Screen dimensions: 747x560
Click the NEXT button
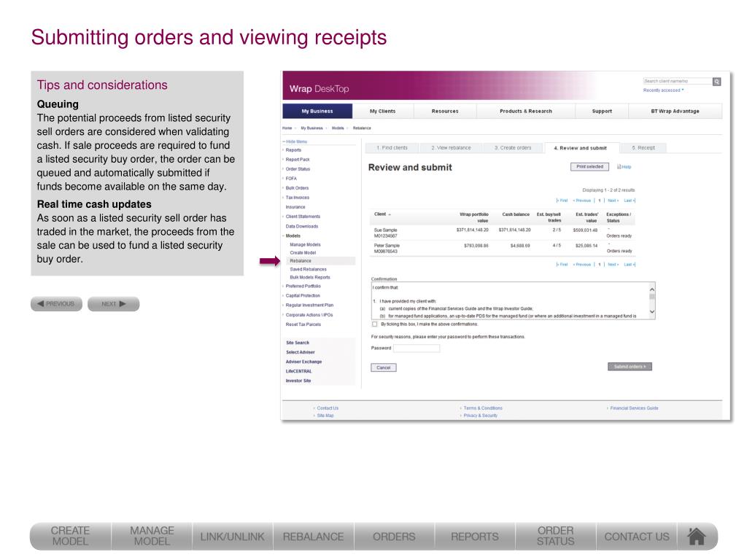tap(113, 304)
